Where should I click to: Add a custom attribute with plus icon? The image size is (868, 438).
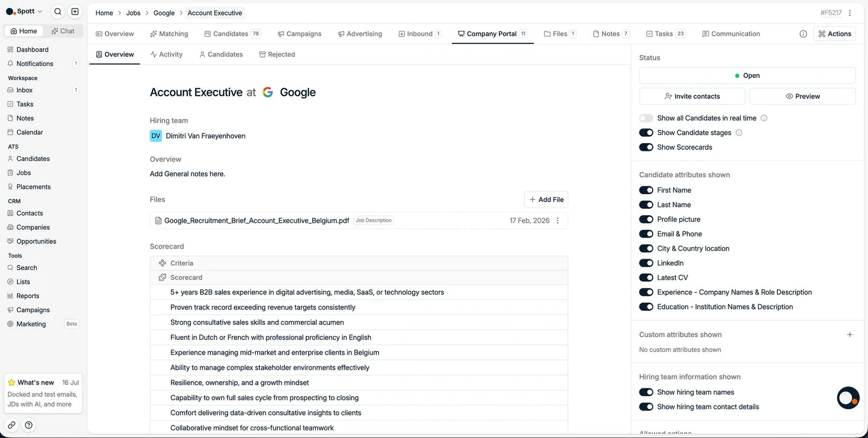click(850, 334)
